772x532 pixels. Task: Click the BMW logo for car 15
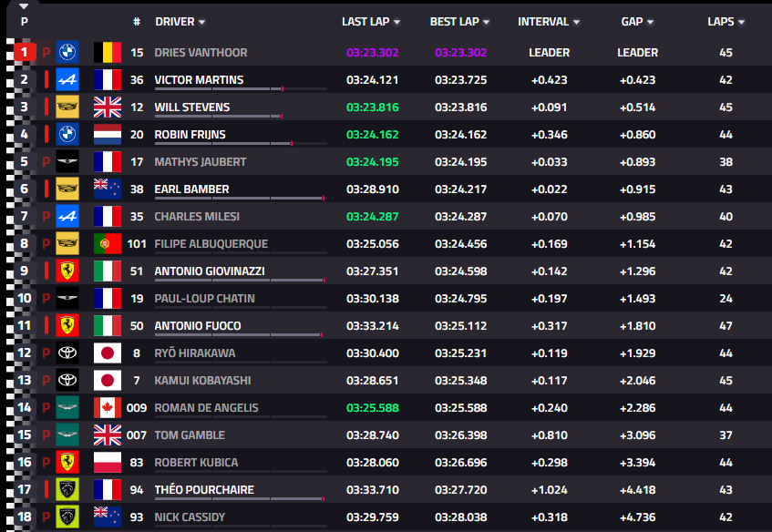point(67,52)
